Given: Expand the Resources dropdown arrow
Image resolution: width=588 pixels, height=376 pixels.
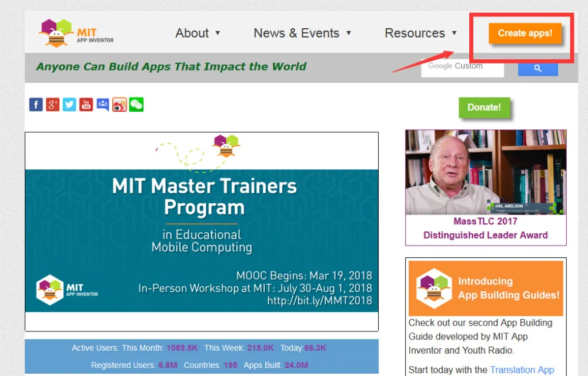Looking at the screenshot, I should pyautogui.click(x=454, y=33).
